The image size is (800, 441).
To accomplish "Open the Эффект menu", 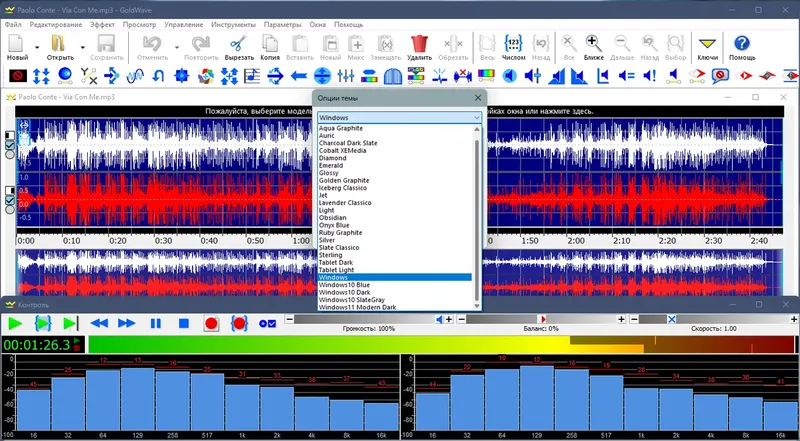I will (x=101, y=22).
